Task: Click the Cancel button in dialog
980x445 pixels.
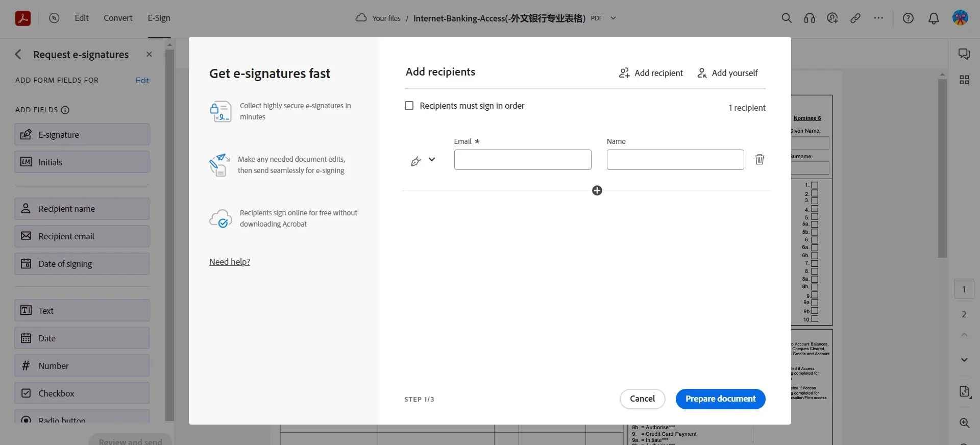Action: 642,399
